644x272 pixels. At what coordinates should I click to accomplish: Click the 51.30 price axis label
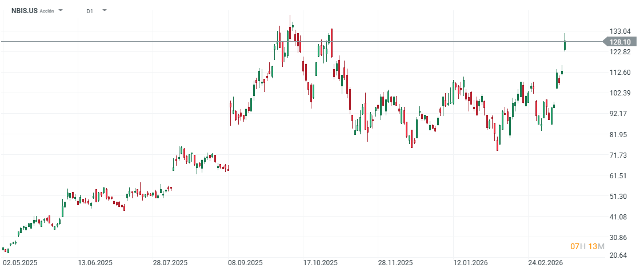click(620, 197)
